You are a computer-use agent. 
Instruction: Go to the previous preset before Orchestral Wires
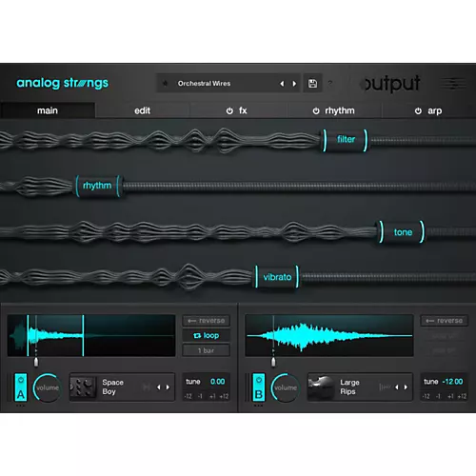tap(282, 84)
